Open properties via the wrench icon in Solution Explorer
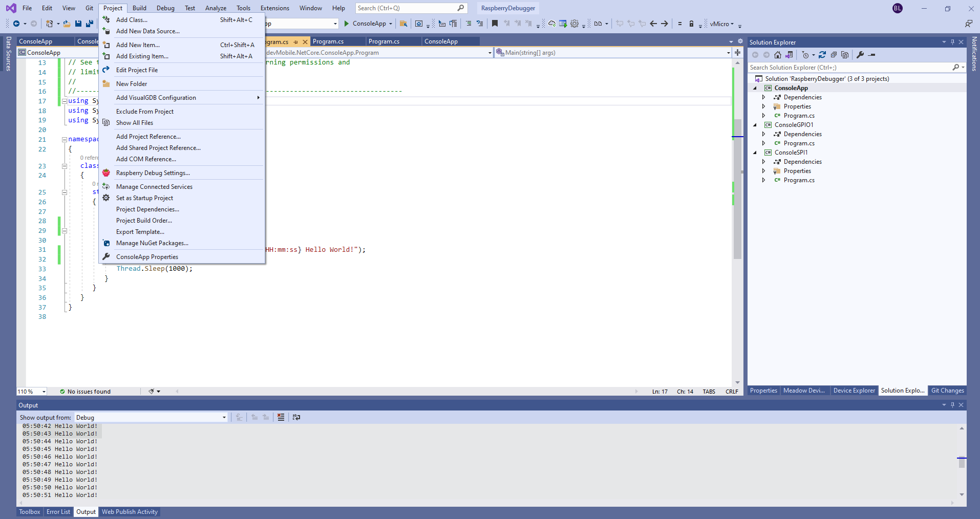 (x=860, y=55)
